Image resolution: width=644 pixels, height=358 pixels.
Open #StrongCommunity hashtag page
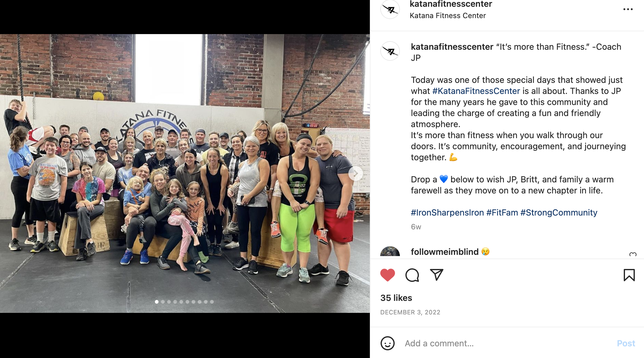tap(559, 212)
